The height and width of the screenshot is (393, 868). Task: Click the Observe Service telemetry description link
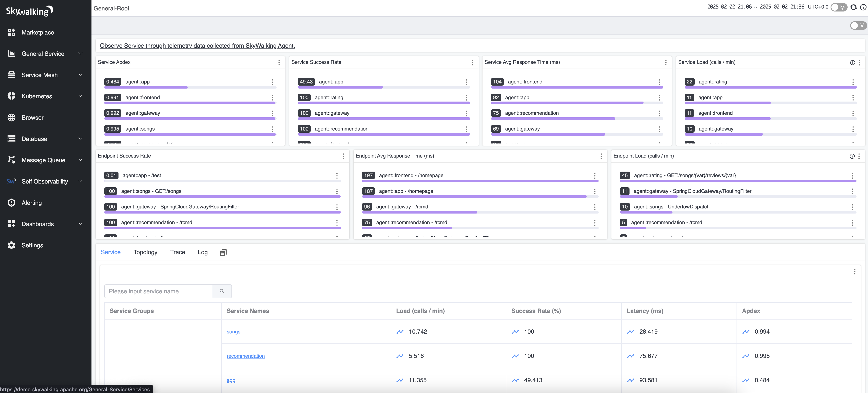coord(197,46)
